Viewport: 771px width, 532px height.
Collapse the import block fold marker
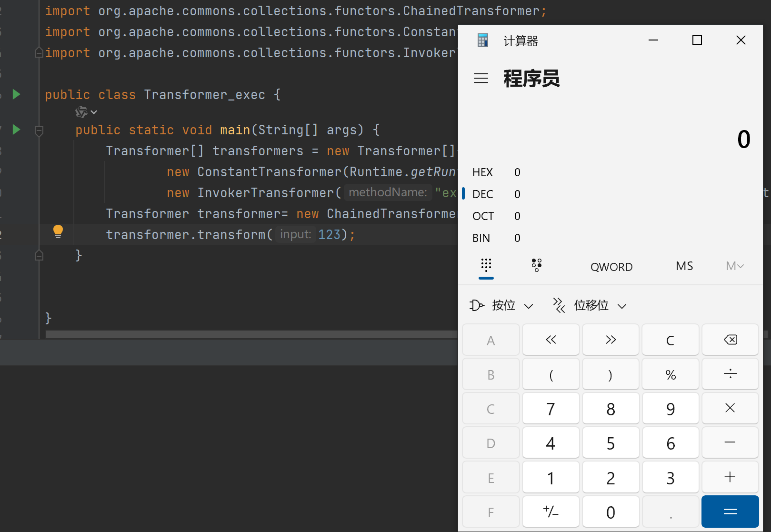[39, 52]
